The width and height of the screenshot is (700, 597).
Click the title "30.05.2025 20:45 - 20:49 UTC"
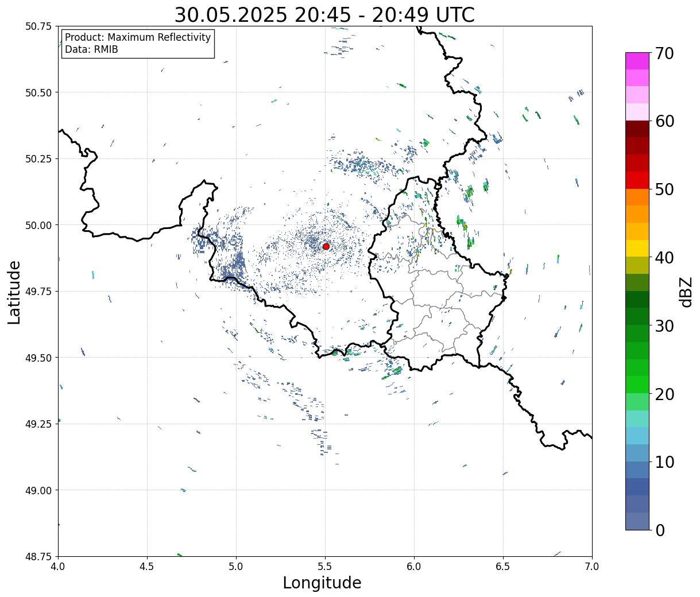point(324,15)
